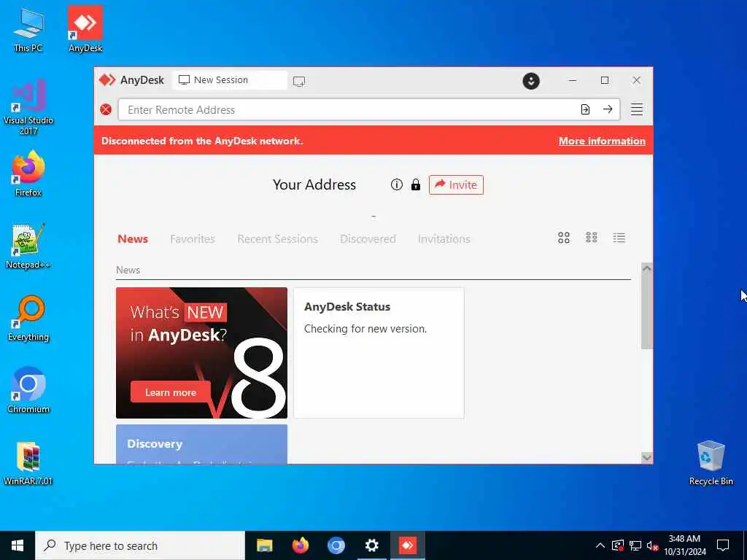Switch to large tiles view
The height and width of the screenshot is (560, 747).
[x=564, y=238]
